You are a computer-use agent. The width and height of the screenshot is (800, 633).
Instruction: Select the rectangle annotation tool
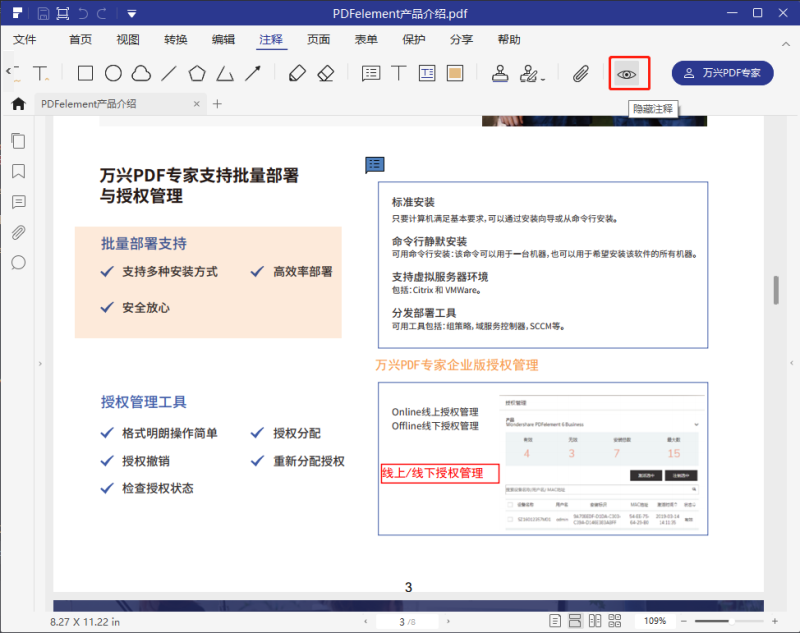tap(85, 73)
